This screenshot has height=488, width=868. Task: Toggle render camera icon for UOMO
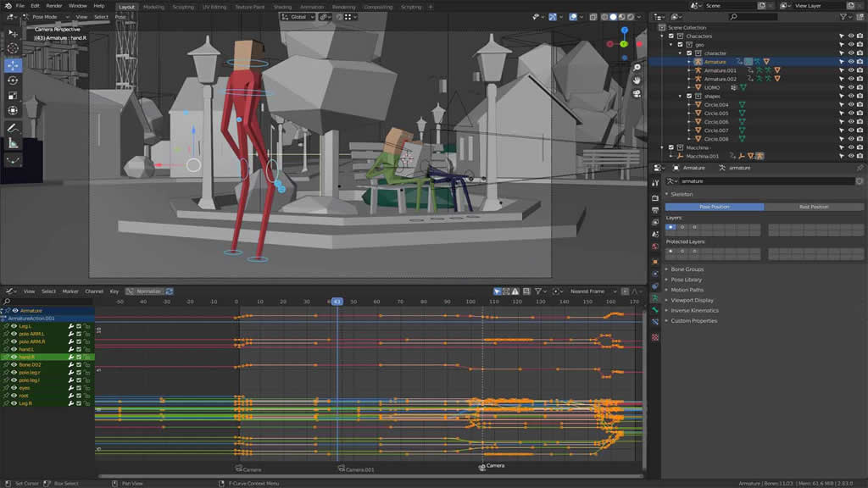(x=860, y=87)
